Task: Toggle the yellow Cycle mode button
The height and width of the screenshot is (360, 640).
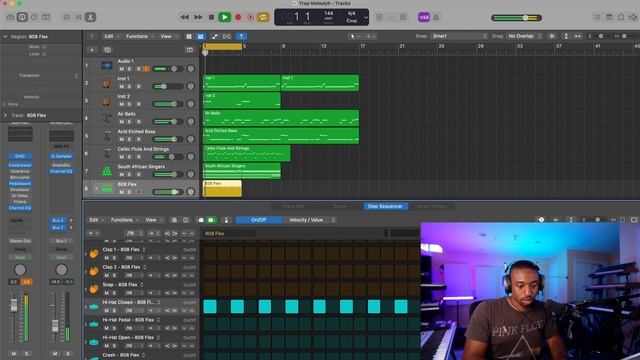Action: pyautogui.click(x=263, y=17)
